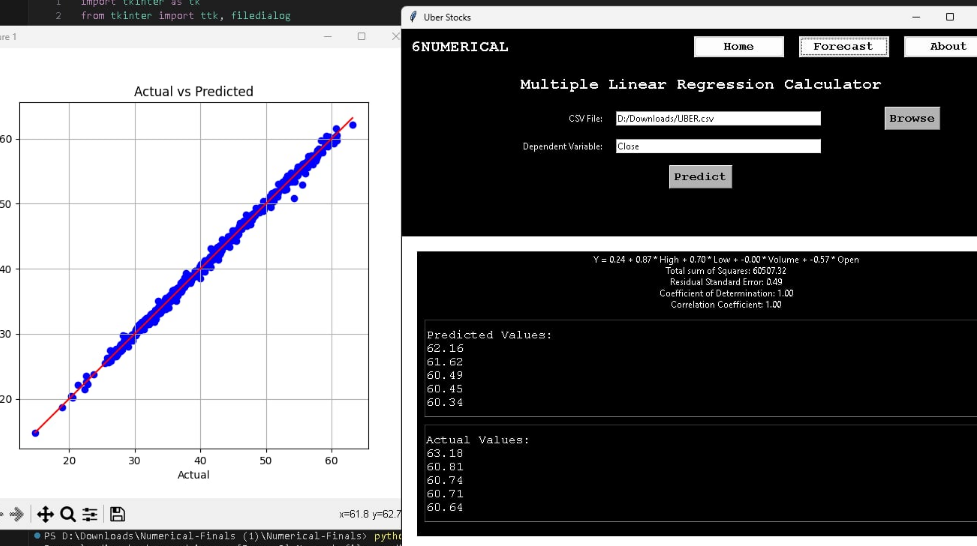Viewport: 977px width, 546px height.
Task: Activate the Zoom to rectangle magnifier tool
Action: 68,514
